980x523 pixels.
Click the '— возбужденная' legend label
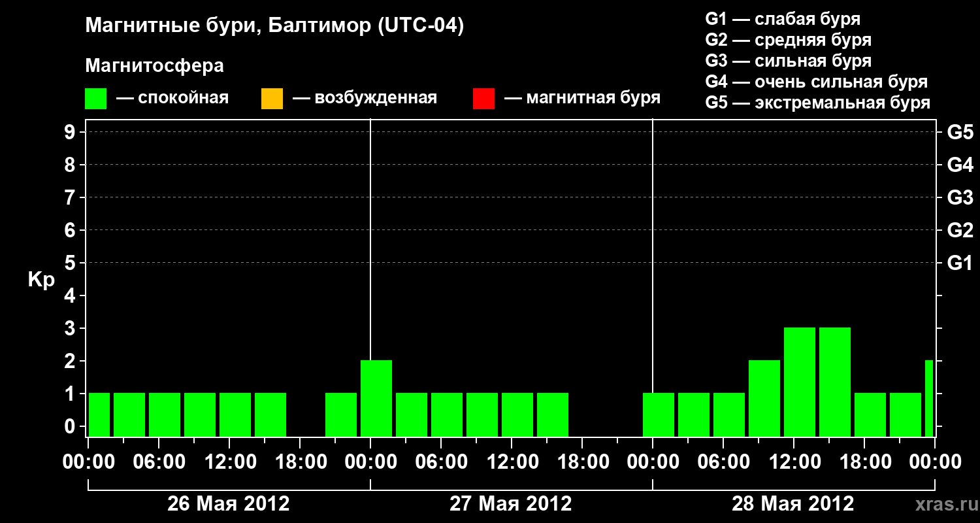coord(365,98)
